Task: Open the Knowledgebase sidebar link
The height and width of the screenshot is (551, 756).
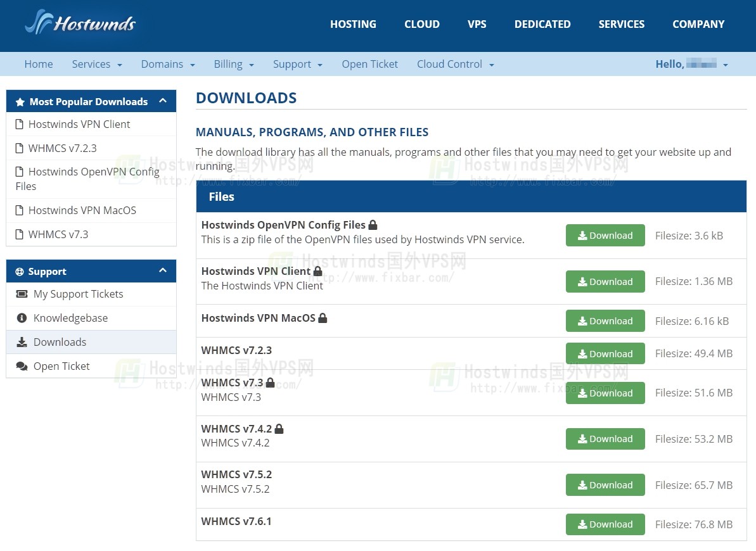Action: pos(91,318)
